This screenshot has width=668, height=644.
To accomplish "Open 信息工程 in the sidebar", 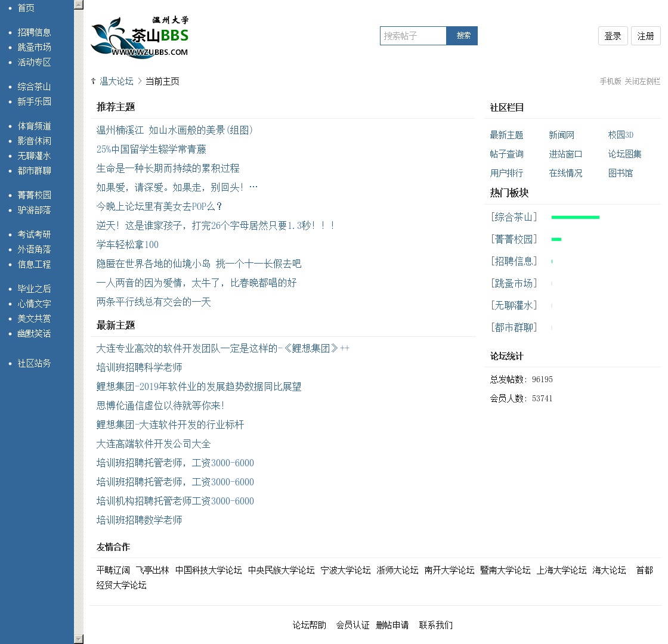I will (34, 265).
